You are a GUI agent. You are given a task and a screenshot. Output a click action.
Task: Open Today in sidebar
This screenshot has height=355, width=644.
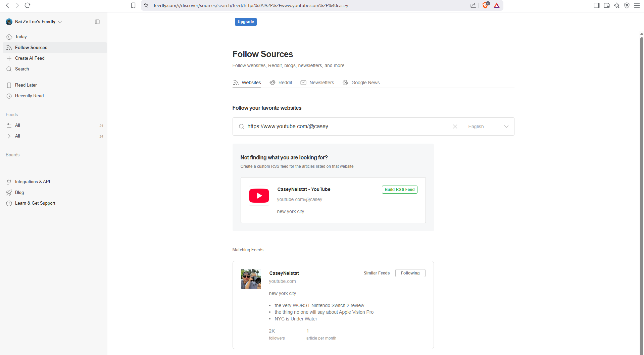pos(55,37)
